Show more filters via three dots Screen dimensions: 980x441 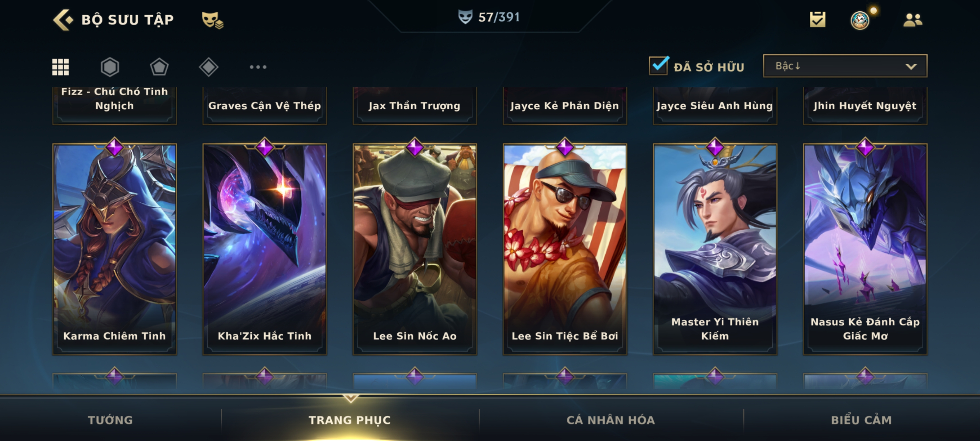coord(258,67)
